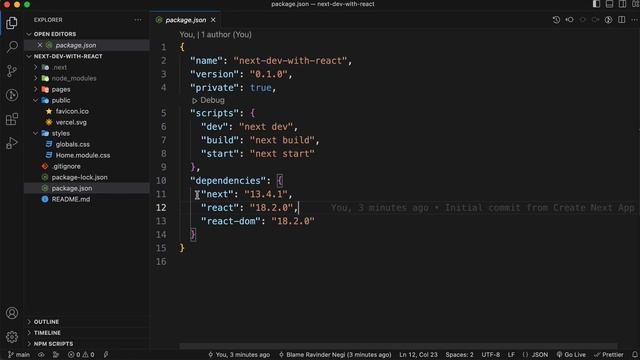The image size is (640, 360).
Task: Click the cloud publish icon in status bar
Action: click(x=56, y=355)
